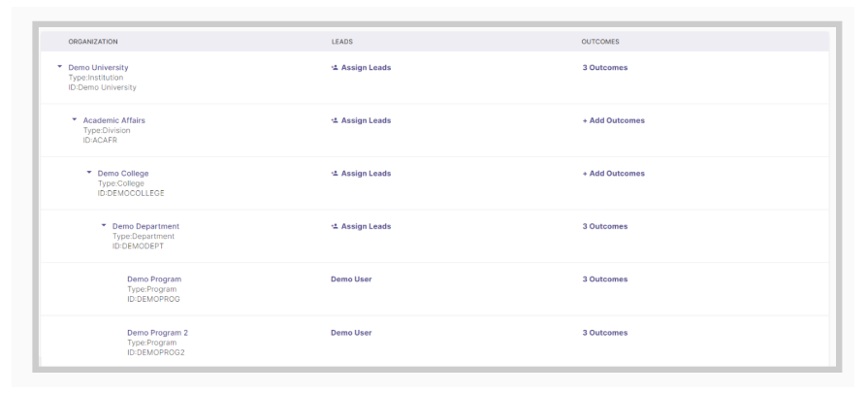
Task: Click the LEADS column header
Action: coord(342,42)
